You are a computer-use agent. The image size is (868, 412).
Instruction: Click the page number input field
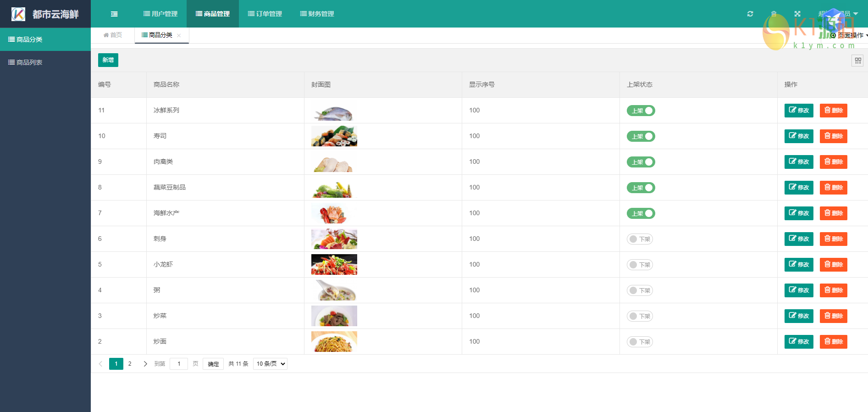pyautogui.click(x=179, y=364)
